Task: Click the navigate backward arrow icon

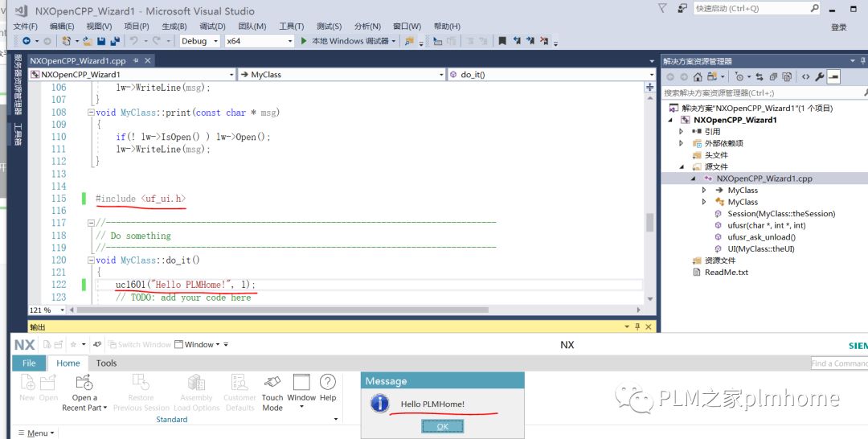Action: tap(26, 41)
